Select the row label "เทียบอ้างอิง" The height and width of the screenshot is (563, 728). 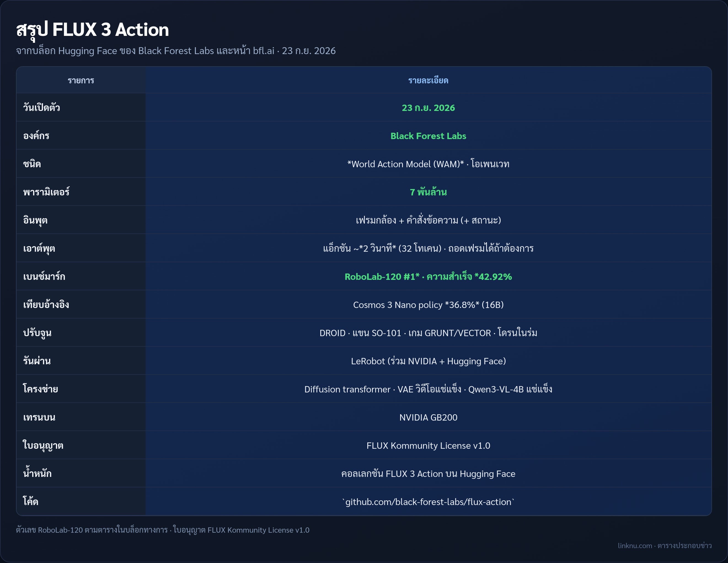tap(46, 304)
